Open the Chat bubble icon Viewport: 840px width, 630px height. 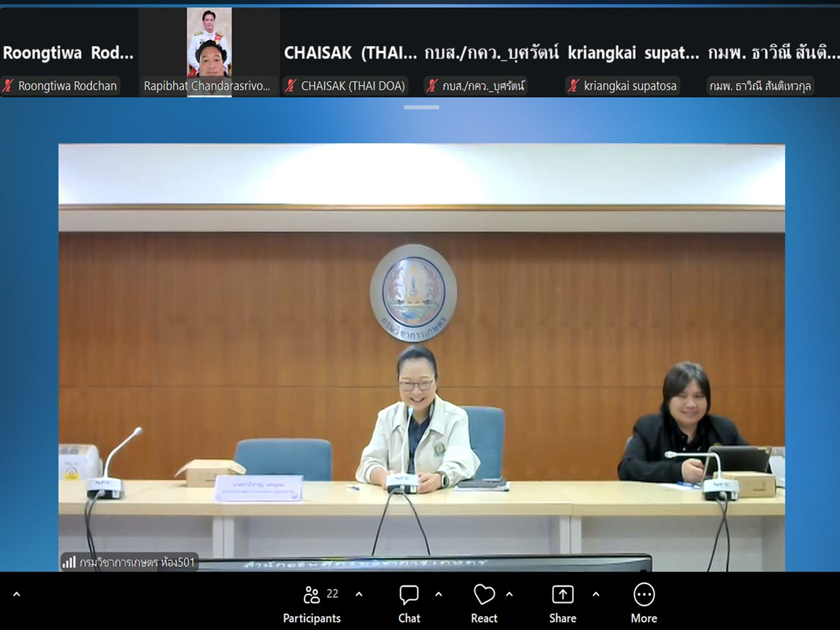click(x=409, y=595)
